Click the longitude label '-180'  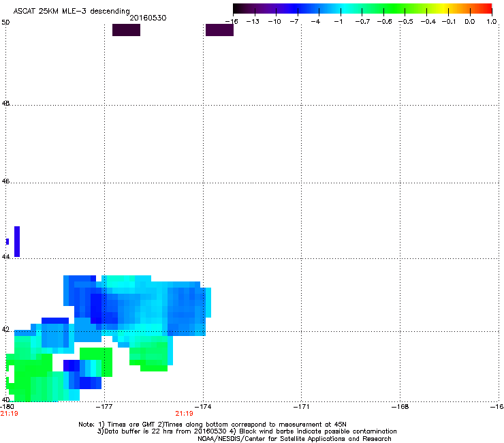point(7,407)
